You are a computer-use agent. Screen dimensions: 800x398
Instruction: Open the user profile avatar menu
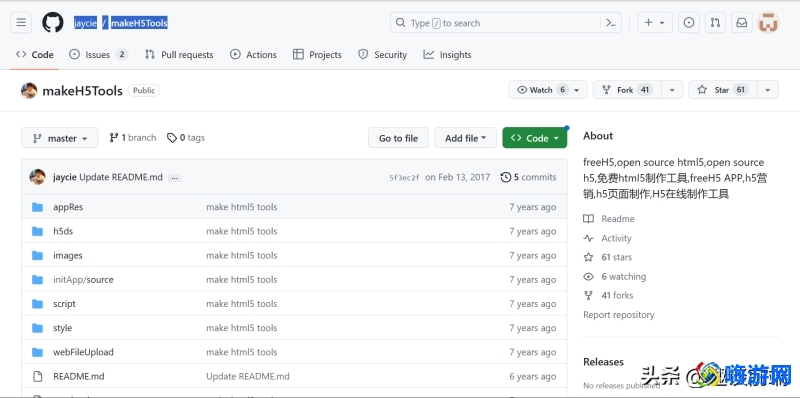[768, 22]
